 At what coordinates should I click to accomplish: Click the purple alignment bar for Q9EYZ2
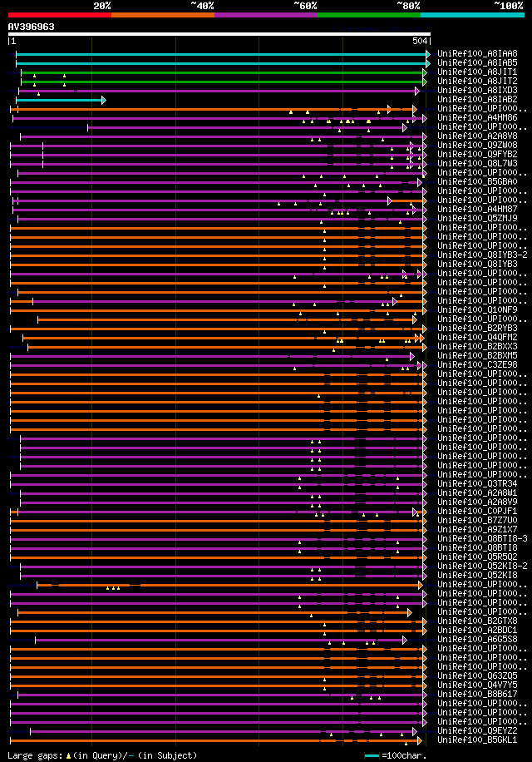coord(224,731)
